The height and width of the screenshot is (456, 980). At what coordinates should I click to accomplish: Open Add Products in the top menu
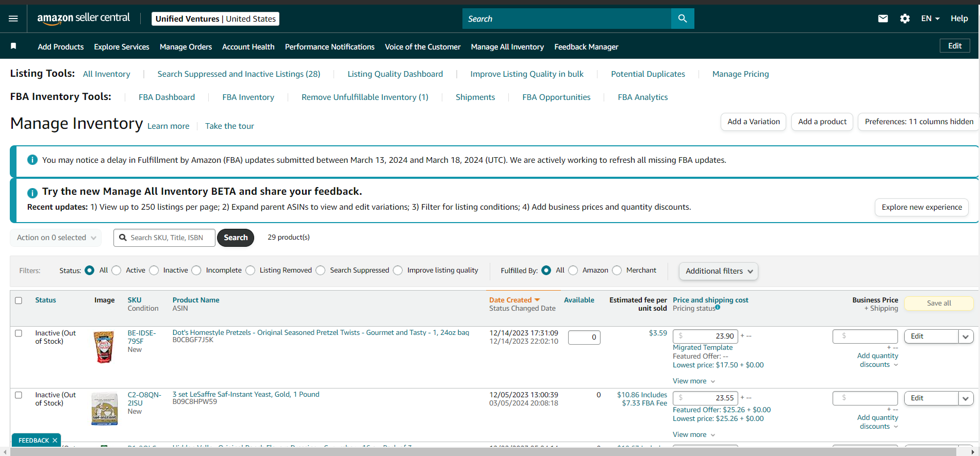tap(61, 47)
